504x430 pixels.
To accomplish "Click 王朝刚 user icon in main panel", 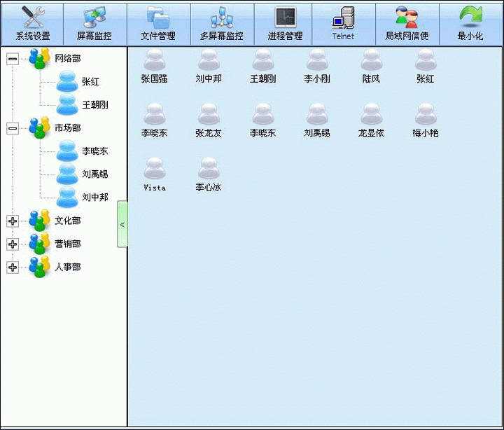I will pos(263,66).
